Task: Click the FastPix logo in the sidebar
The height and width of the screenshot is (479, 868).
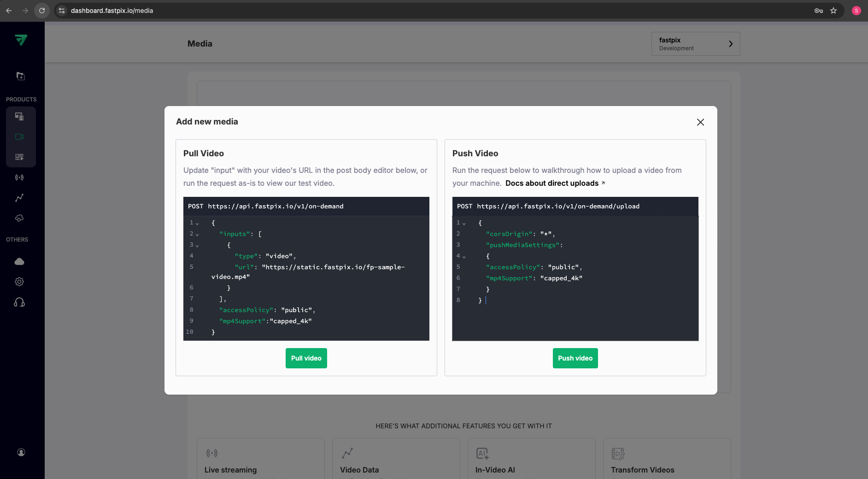Action: click(x=21, y=40)
